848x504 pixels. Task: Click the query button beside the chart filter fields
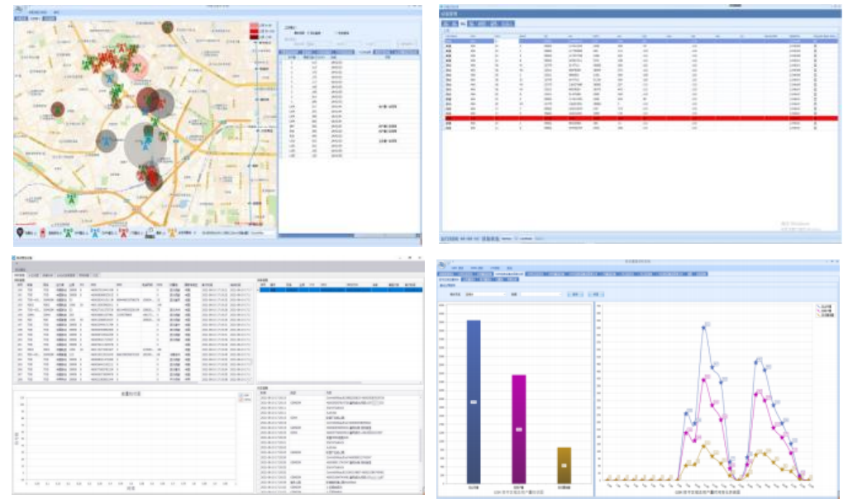click(575, 293)
